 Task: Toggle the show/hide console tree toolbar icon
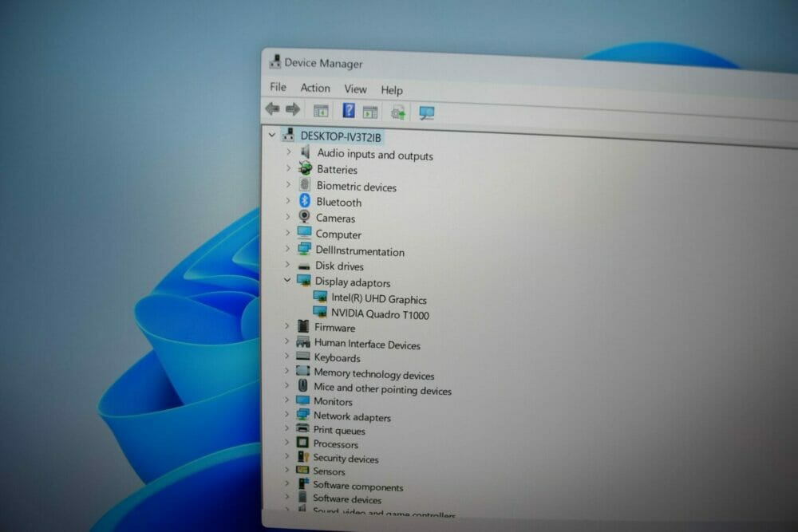point(321,110)
